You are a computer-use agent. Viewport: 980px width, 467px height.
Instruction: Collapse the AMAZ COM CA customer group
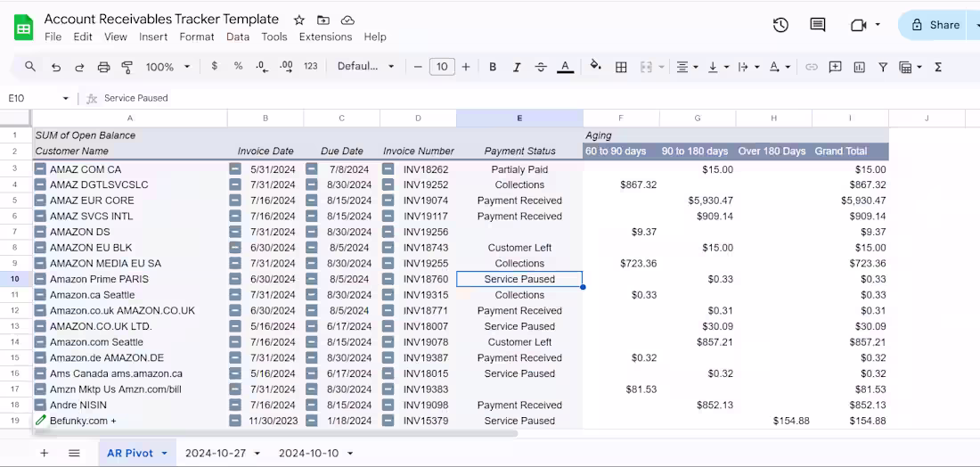tap(40, 168)
